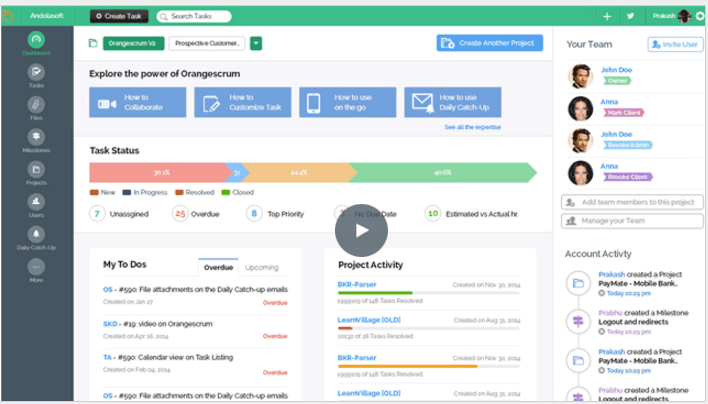Image resolution: width=708 pixels, height=404 pixels.
Task: Open the TA Calendar view task
Action: (168, 358)
